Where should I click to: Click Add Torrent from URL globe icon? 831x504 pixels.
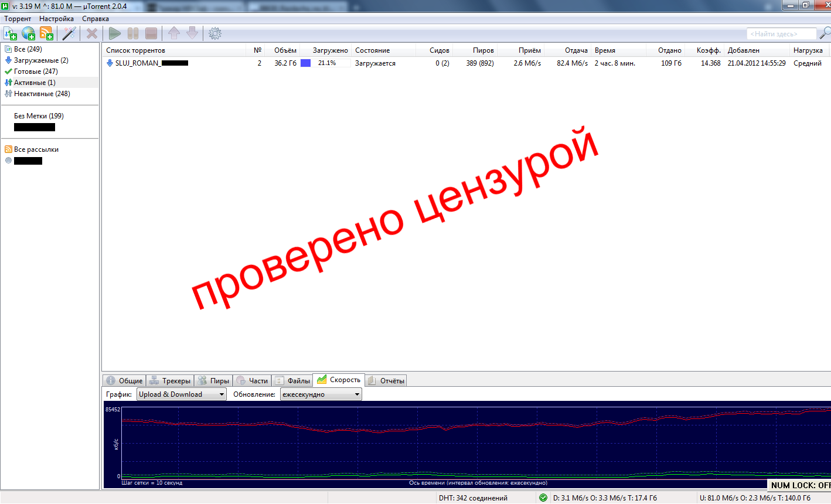[28, 33]
